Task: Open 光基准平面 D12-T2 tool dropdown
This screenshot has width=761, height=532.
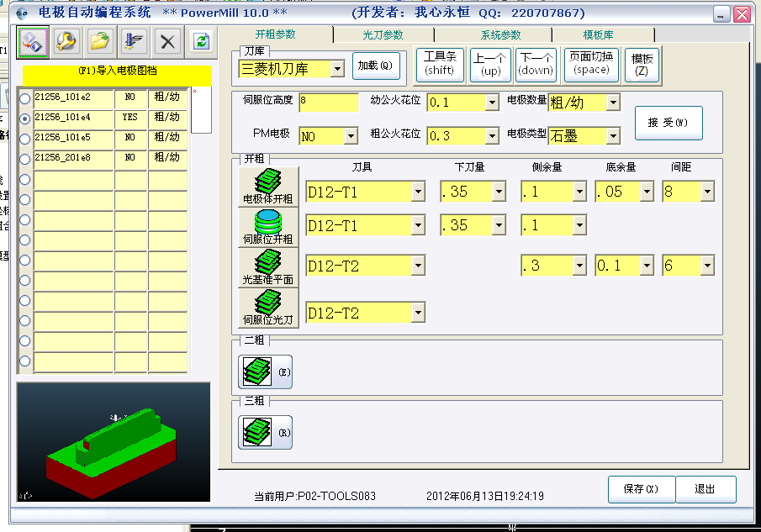Action: pyautogui.click(x=418, y=266)
